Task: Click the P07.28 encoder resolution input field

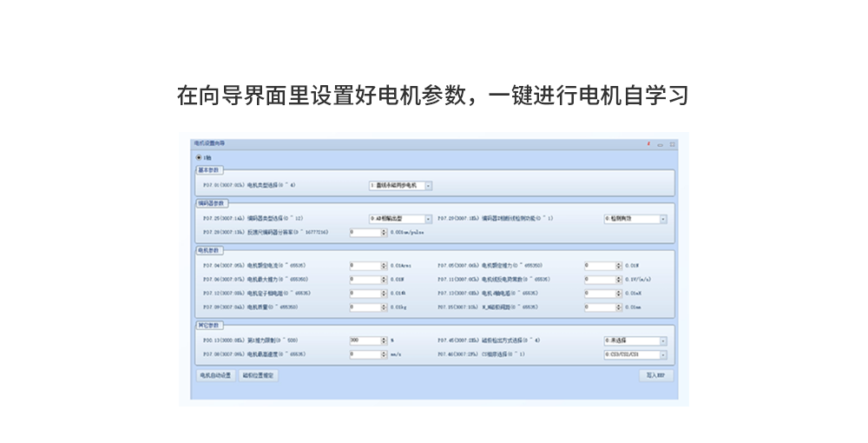Action: point(365,233)
